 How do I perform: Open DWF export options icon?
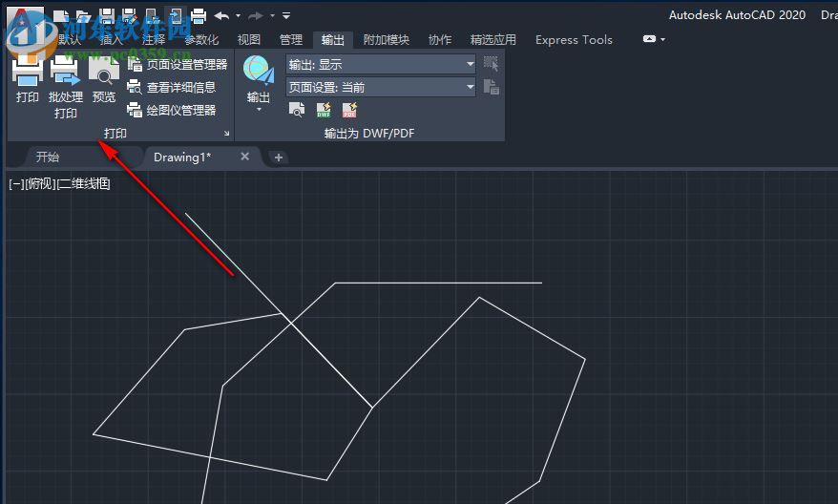coord(324,110)
